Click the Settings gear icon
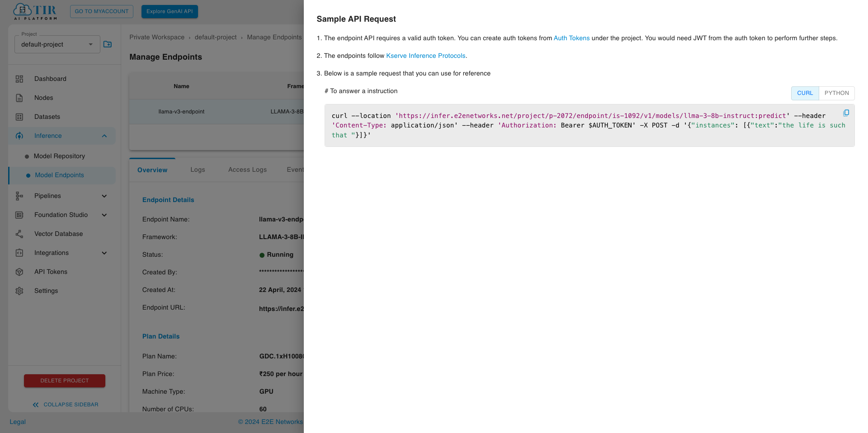Image resolution: width=868 pixels, height=433 pixels. pyautogui.click(x=19, y=291)
